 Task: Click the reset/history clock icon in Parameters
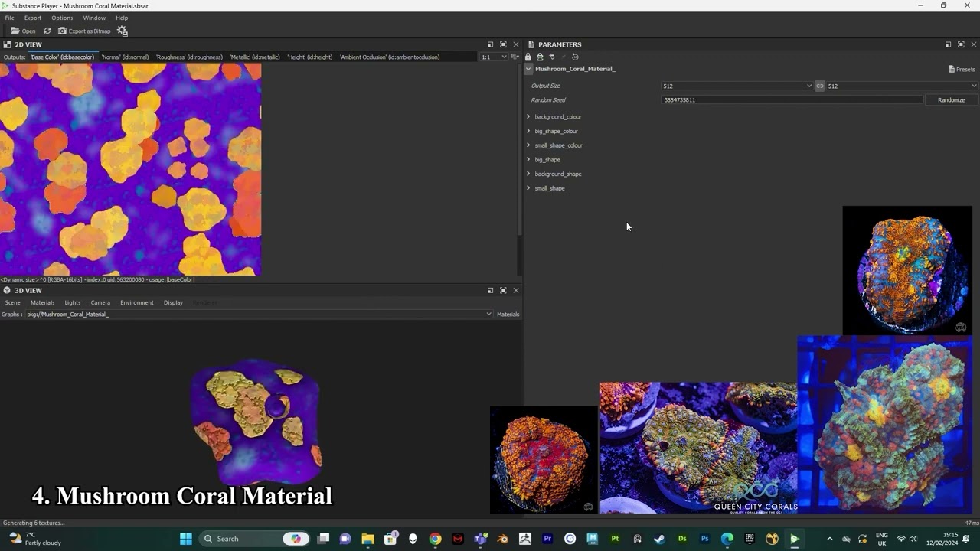pyautogui.click(x=575, y=57)
